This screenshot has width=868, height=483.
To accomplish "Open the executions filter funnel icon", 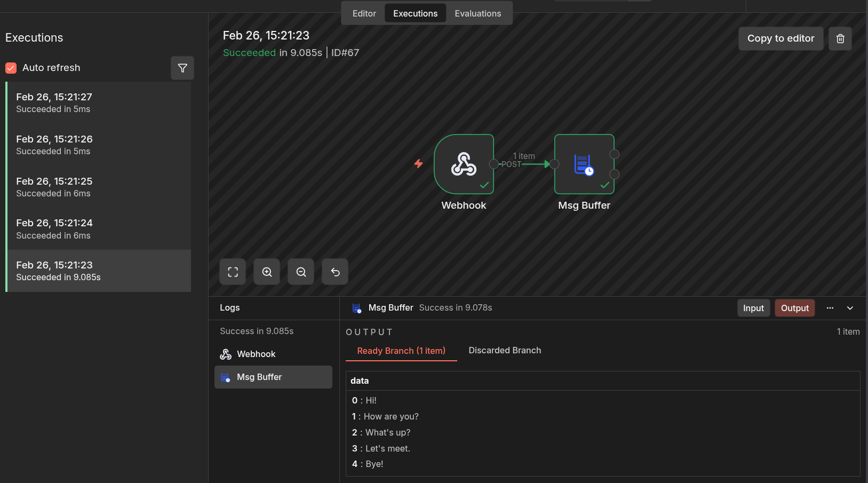I will pyautogui.click(x=182, y=68).
